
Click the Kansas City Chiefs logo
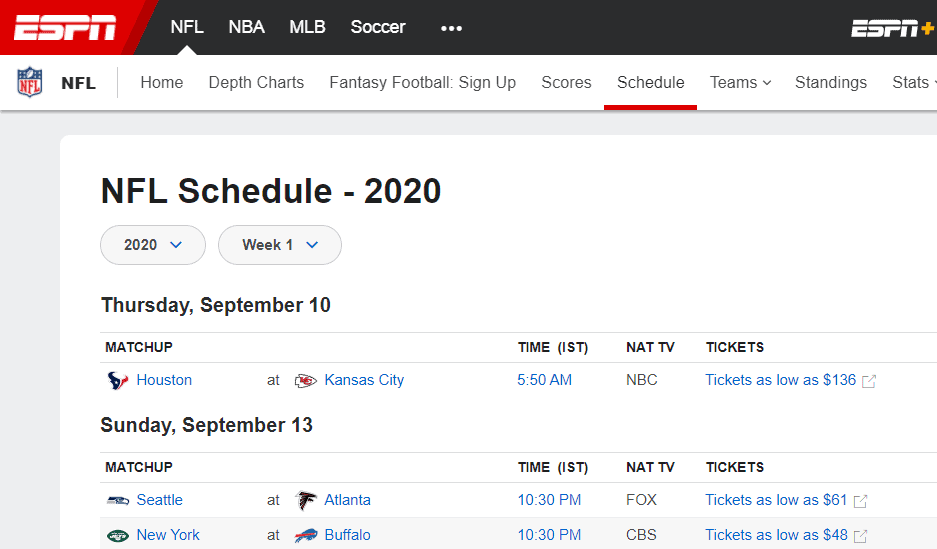point(305,381)
